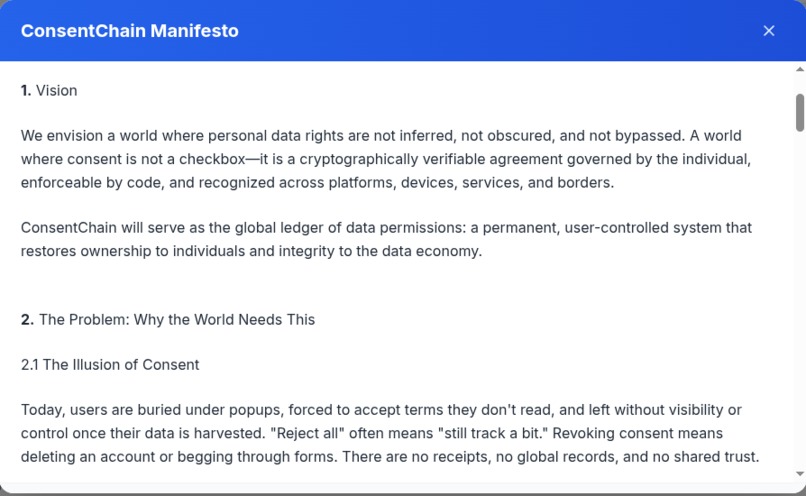The image size is (806, 496).
Task: Click the '2. The Problem' section heading
Action: tap(168, 320)
